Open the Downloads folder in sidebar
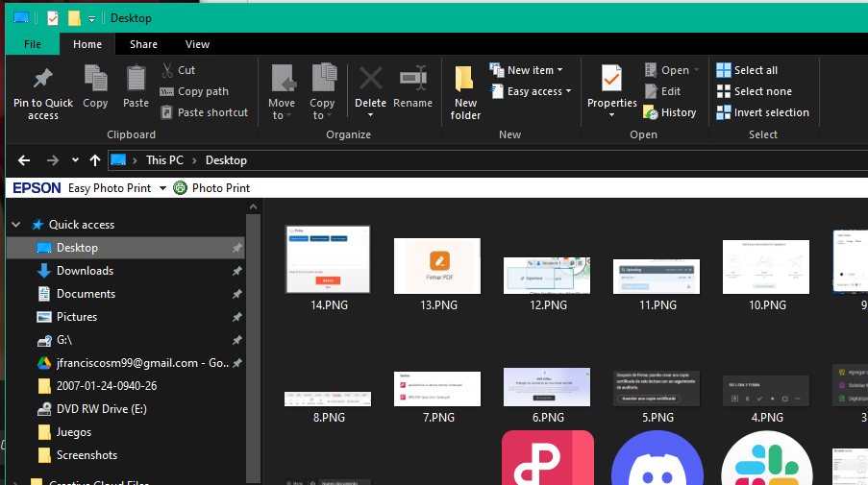The image size is (868, 485). click(x=85, y=271)
